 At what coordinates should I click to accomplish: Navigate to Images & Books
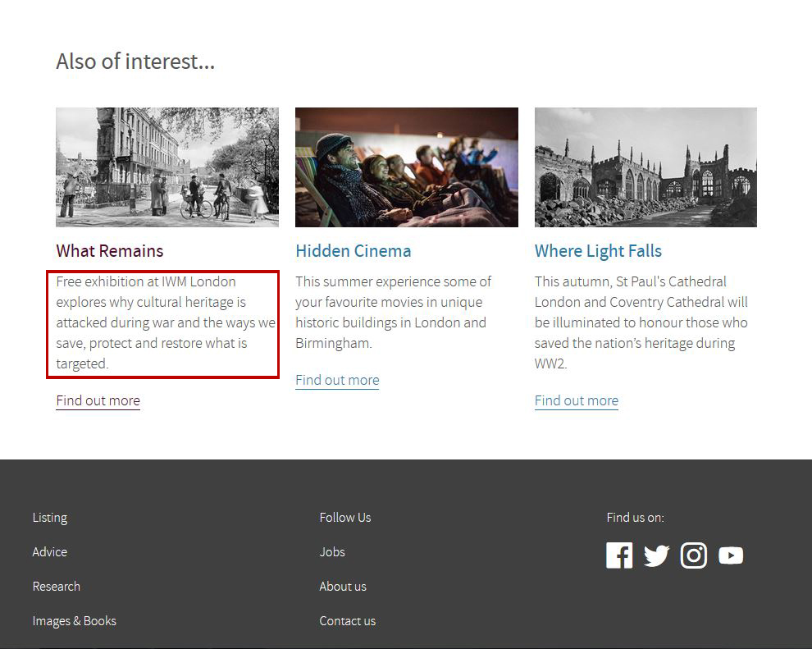click(75, 621)
